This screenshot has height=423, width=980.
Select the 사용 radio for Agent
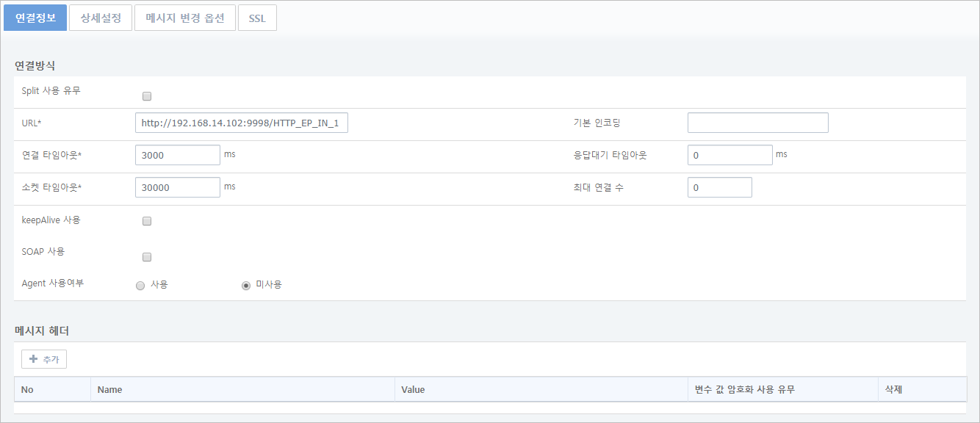click(140, 286)
